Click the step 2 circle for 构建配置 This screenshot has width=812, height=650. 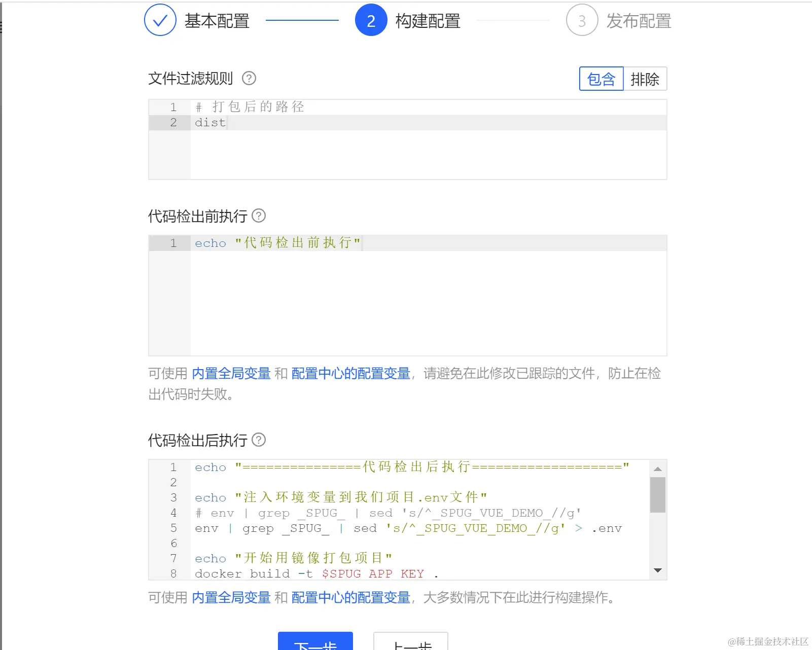371,20
